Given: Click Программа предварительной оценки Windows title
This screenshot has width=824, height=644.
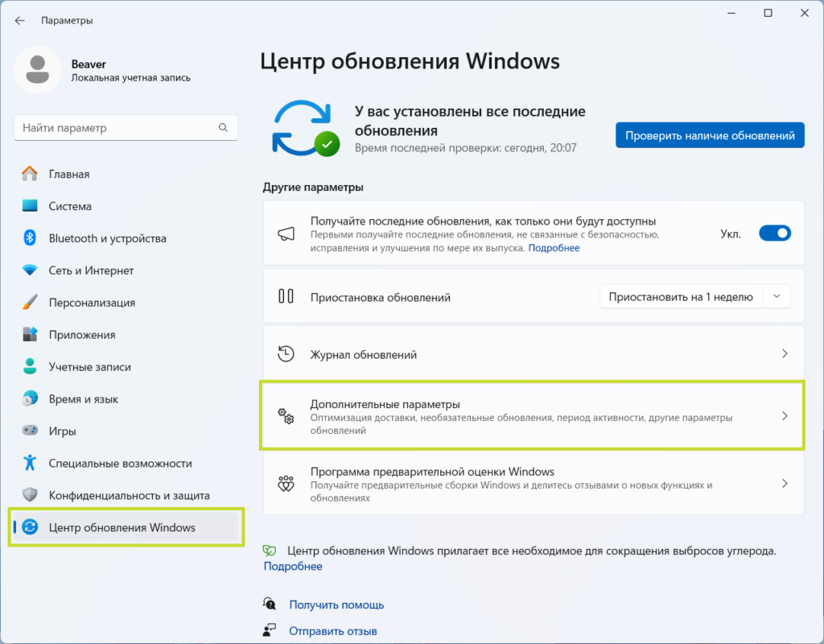Looking at the screenshot, I should click(x=432, y=471).
